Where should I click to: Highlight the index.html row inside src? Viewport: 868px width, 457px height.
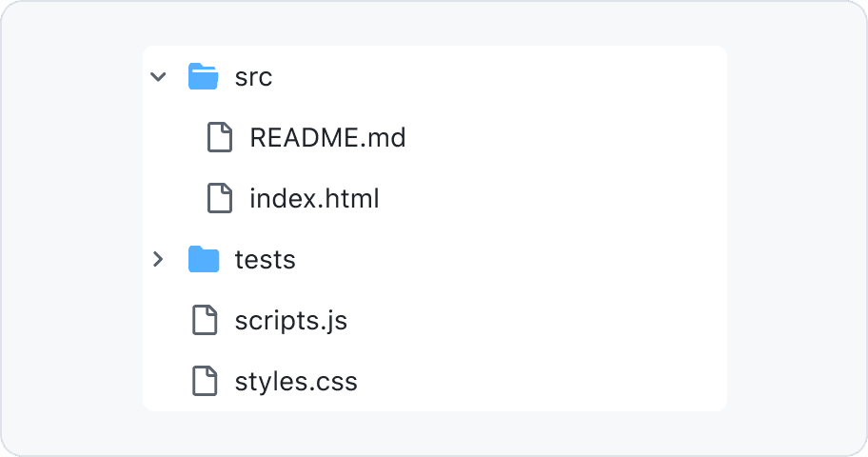click(x=435, y=198)
